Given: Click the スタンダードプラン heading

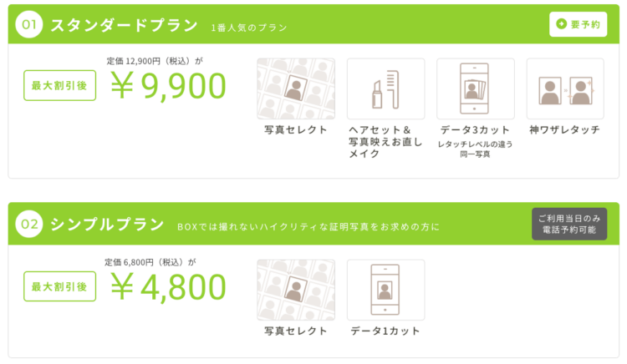Looking at the screenshot, I should click(124, 25).
